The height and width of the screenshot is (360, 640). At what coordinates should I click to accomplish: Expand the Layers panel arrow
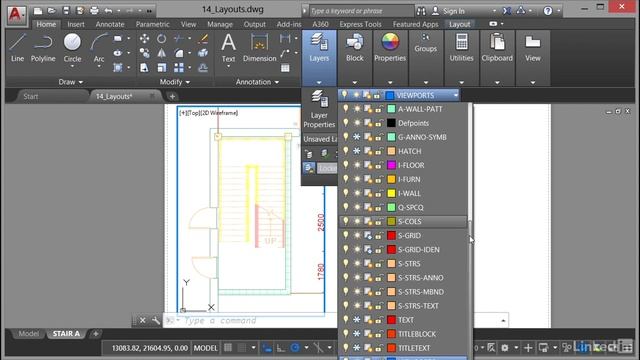[319, 82]
